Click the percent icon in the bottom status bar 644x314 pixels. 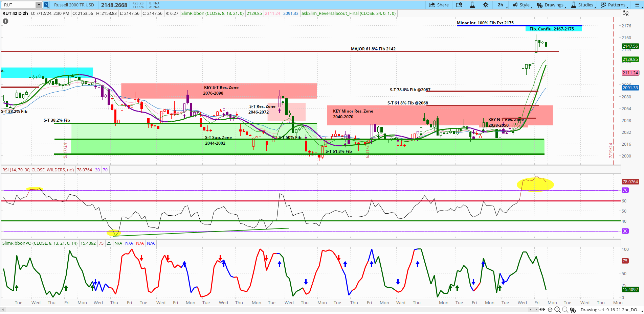573,310
